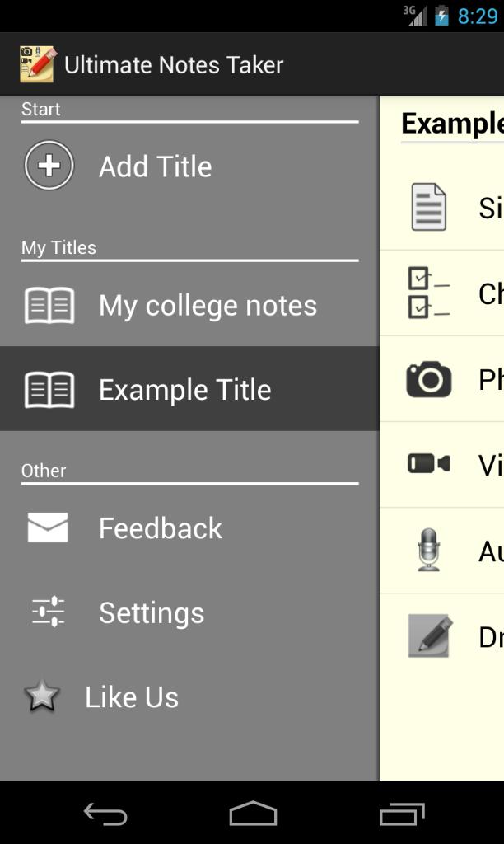Image resolution: width=504 pixels, height=844 pixels.
Task: Open the text note icon in Example Title
Action: 427,207
